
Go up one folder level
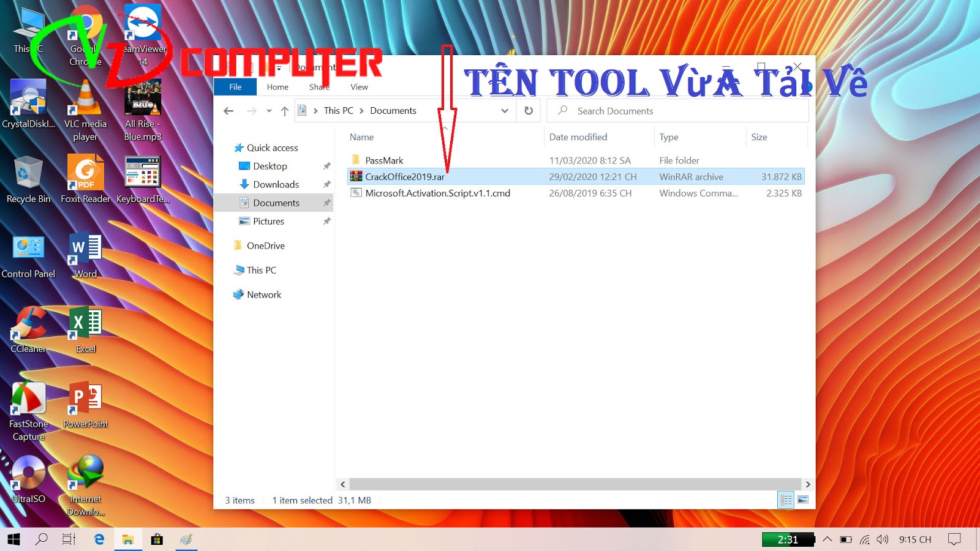pyautogui.click(x=284, y=111)
